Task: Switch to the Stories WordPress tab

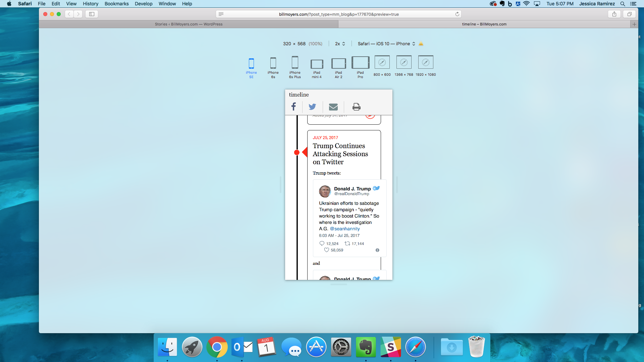Action: (x=189, y=24)
